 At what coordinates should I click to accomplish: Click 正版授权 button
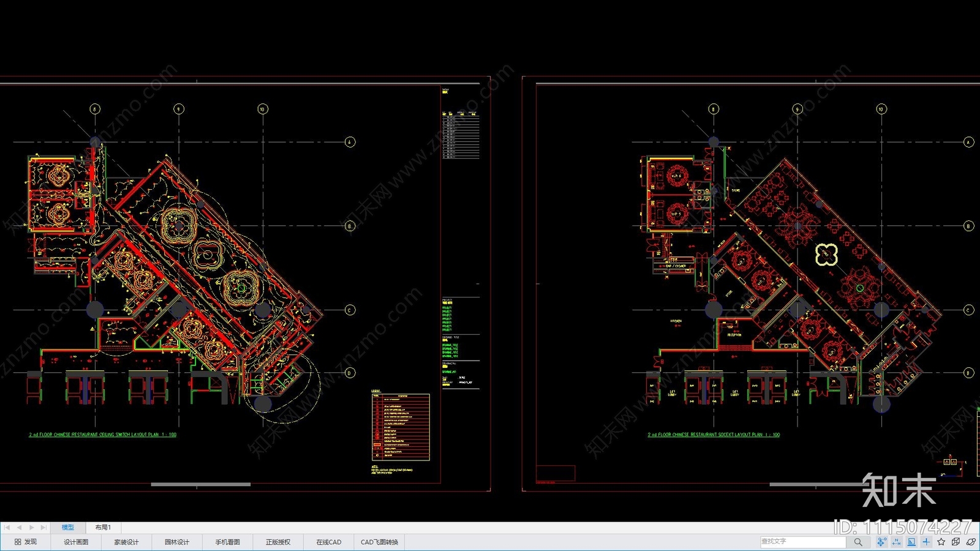coord(278,542)
